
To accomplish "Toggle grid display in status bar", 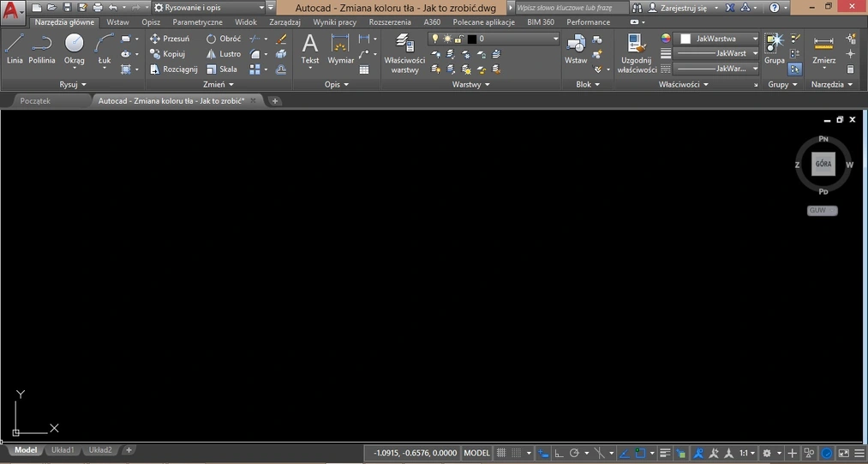I will click(502, 453).
